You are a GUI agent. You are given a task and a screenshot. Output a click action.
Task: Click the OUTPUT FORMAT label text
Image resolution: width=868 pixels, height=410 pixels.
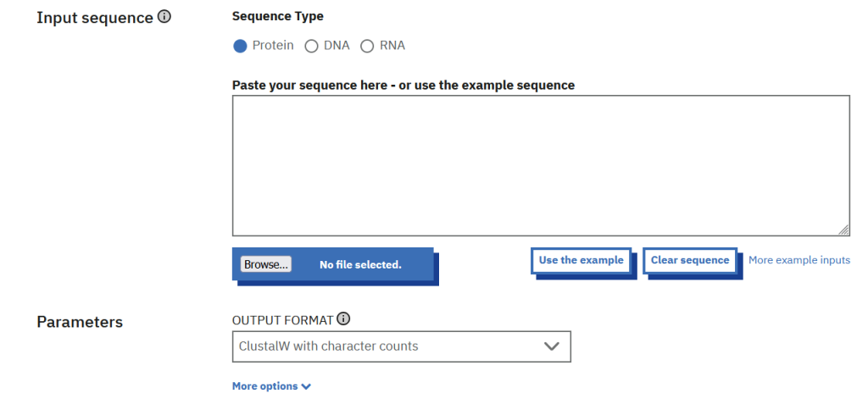[x=282, y=320]
